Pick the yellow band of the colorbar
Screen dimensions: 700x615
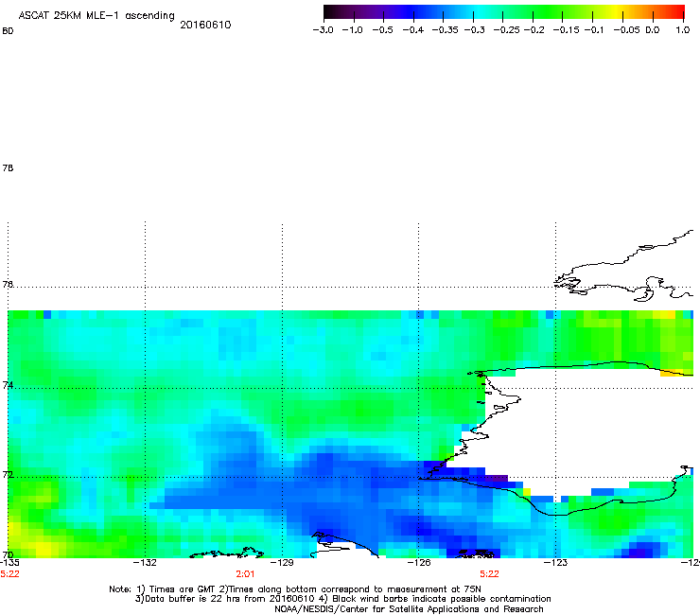pyautogui.click(x=616, y=12)
